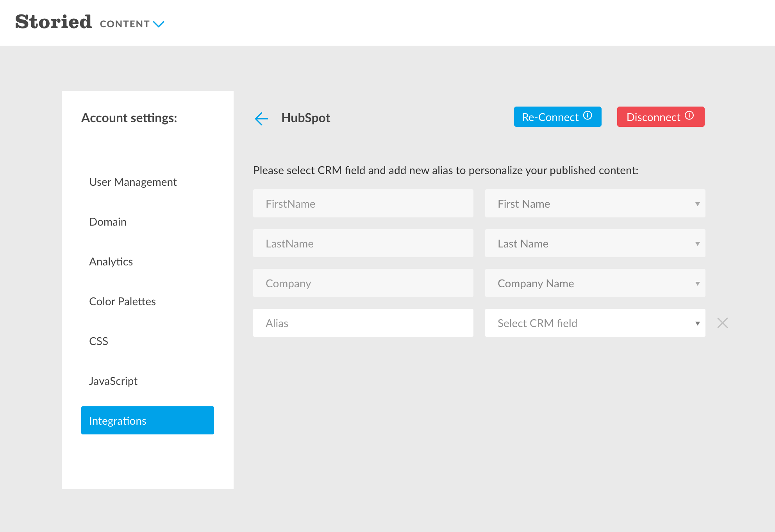Remove the empty alias row with X
This screenshot has height=532, width=775.
click(722, 323)
